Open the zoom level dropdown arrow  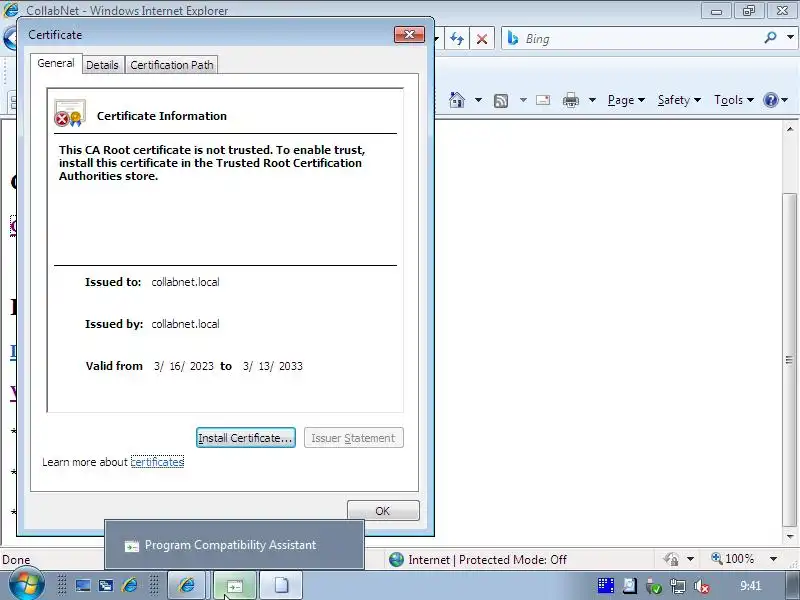pos(773,559)
